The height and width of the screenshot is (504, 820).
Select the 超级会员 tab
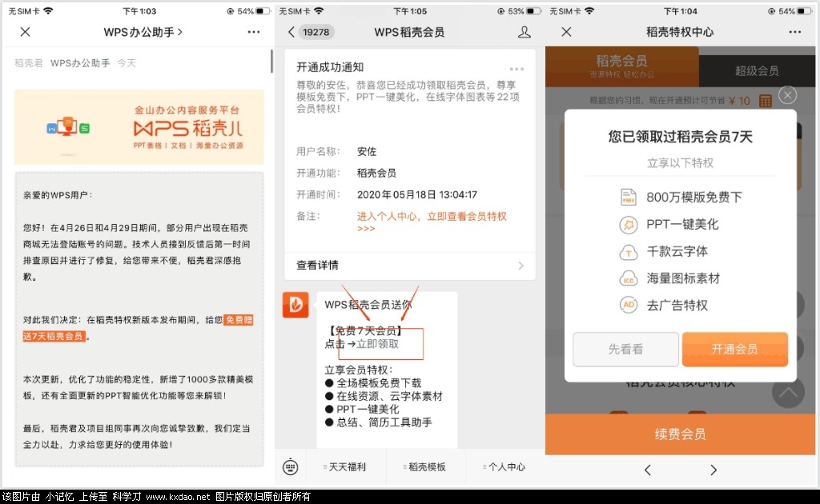[757, 70]
